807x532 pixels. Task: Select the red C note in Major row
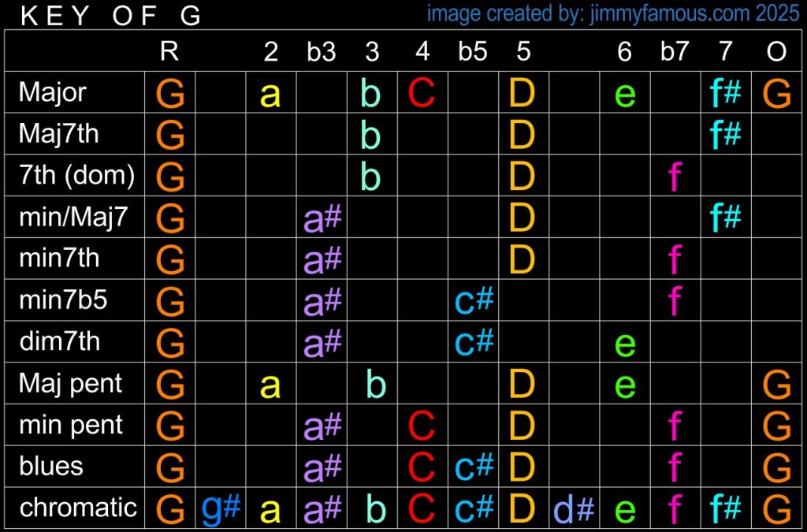click(422, 94)
